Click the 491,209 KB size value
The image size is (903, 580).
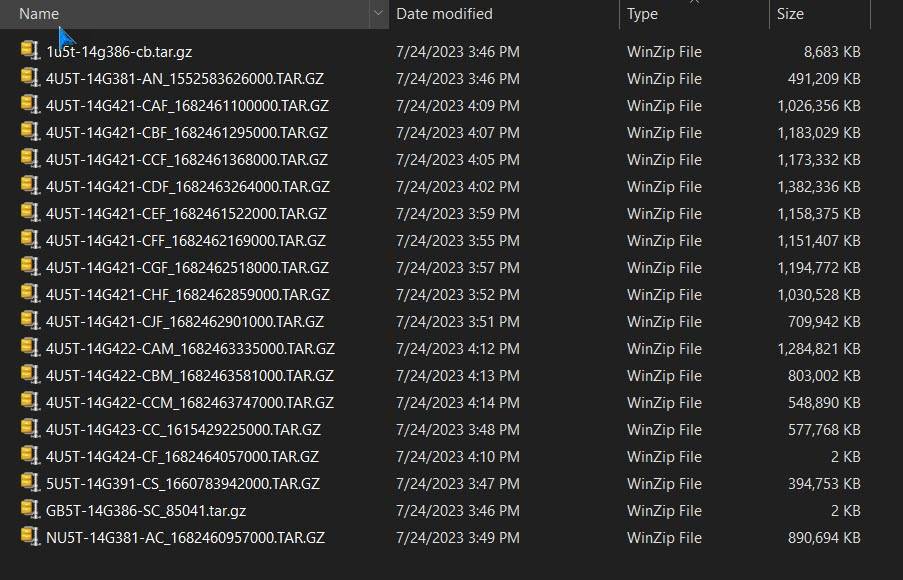(824, 79)
